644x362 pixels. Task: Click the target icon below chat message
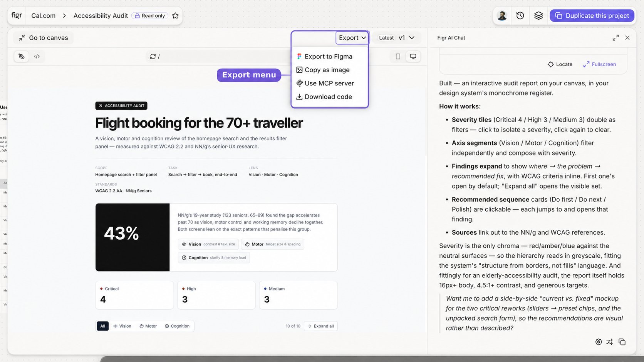[x=599, y=342]
